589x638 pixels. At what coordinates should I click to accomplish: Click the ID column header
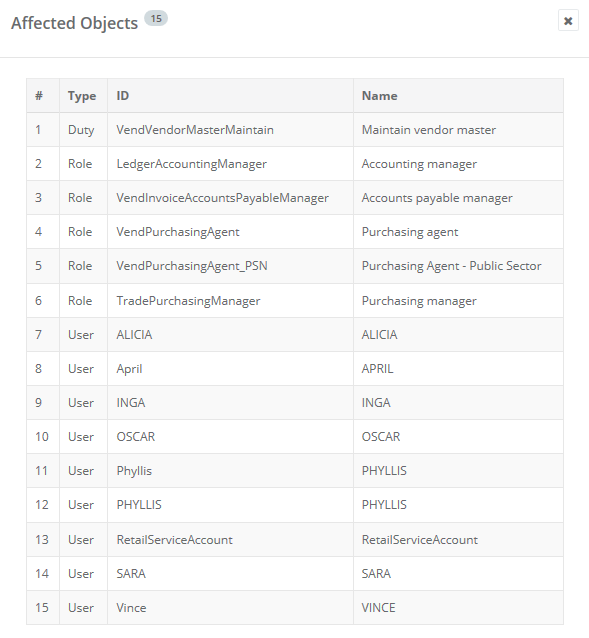[123, 96]
